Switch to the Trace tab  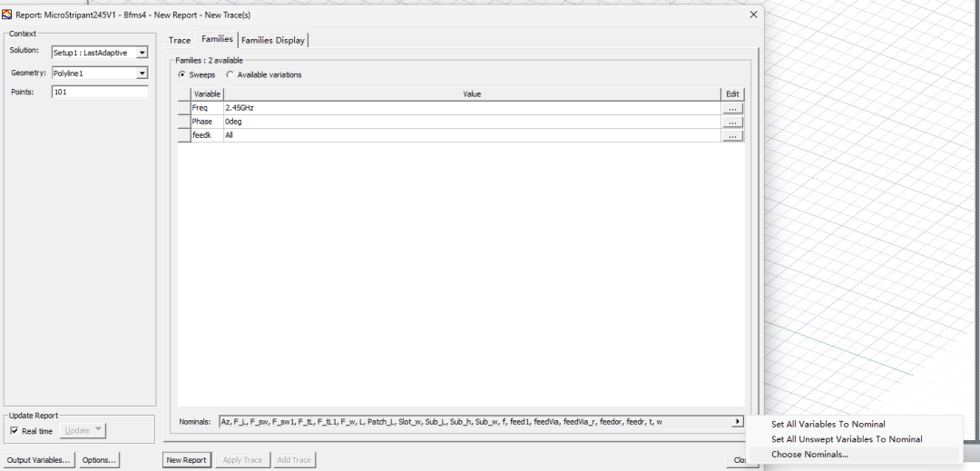pos(180,40)
